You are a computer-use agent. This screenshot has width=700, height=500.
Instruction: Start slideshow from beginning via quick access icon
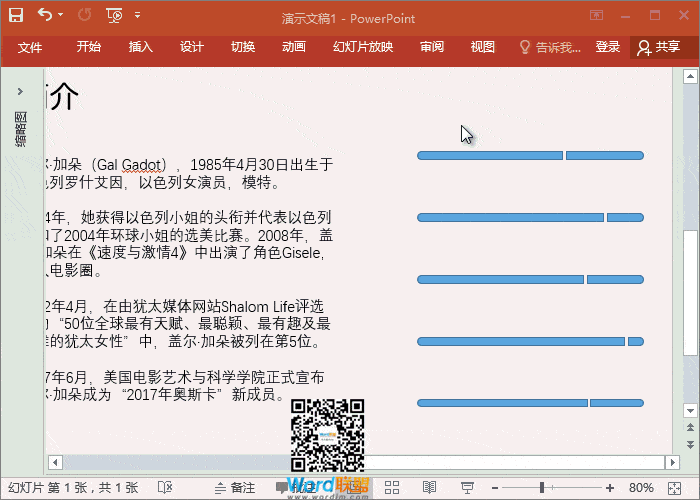114,15
